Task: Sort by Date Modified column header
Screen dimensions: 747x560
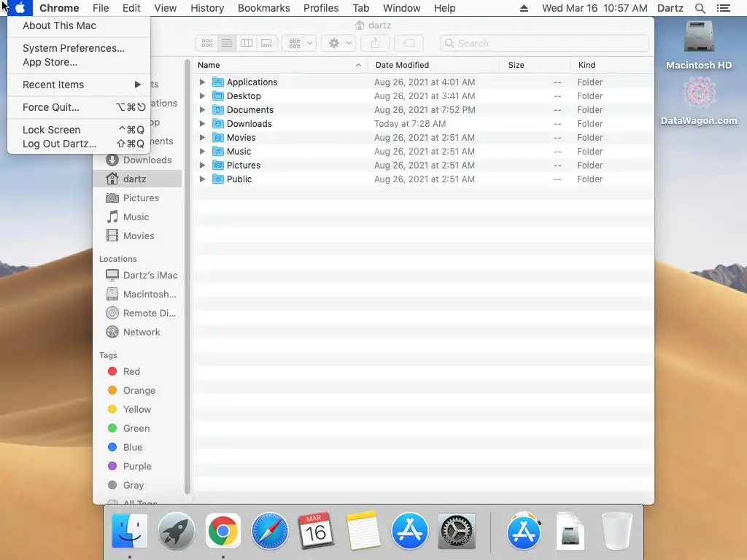Action: tap(433, 65)
